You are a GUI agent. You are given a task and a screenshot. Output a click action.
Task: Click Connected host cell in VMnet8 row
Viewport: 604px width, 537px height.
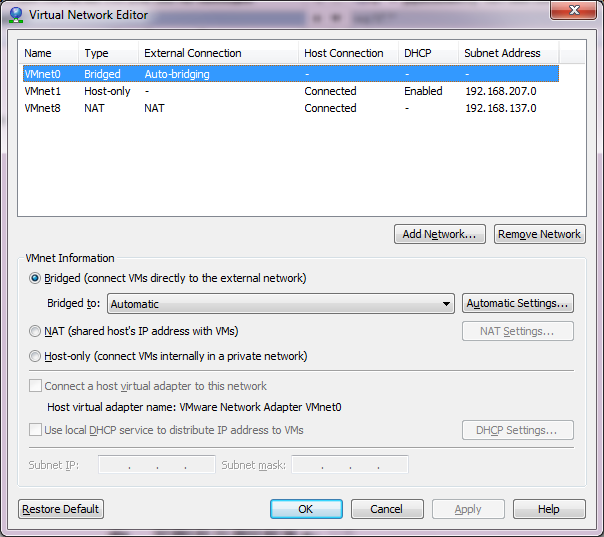click(x=330, y=108)
